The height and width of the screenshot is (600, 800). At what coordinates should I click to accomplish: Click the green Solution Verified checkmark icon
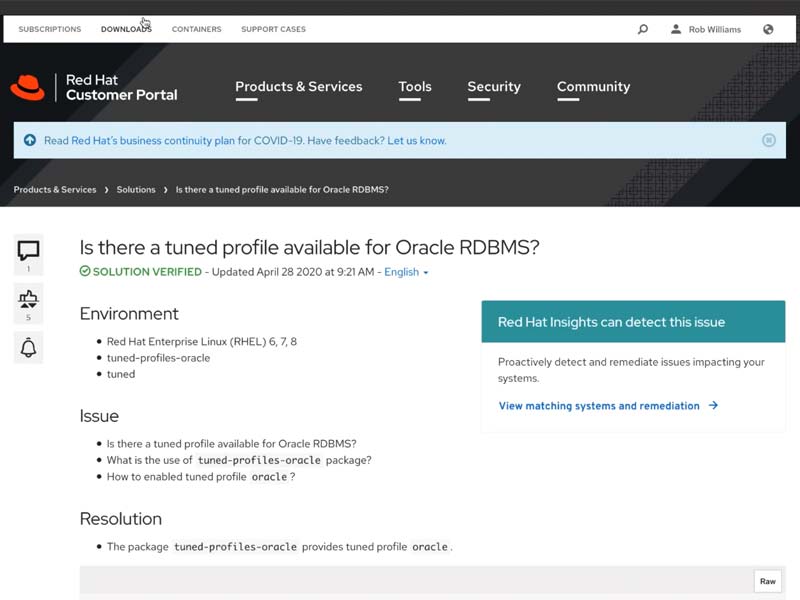[85, 271]
